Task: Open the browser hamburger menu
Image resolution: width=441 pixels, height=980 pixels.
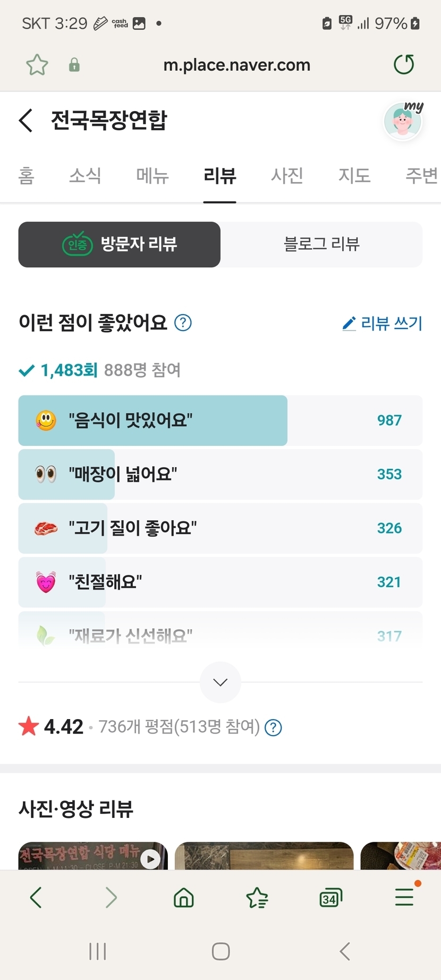Action: [x=404, y=897]
